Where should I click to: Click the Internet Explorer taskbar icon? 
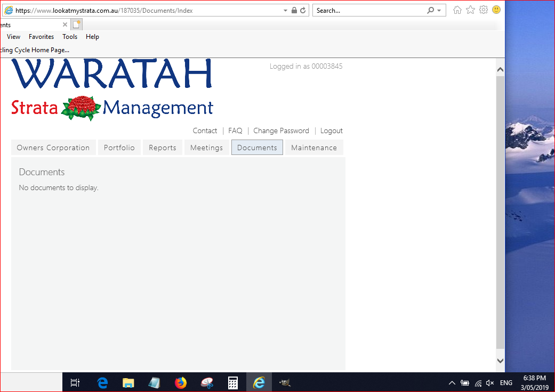pos(259,382)
